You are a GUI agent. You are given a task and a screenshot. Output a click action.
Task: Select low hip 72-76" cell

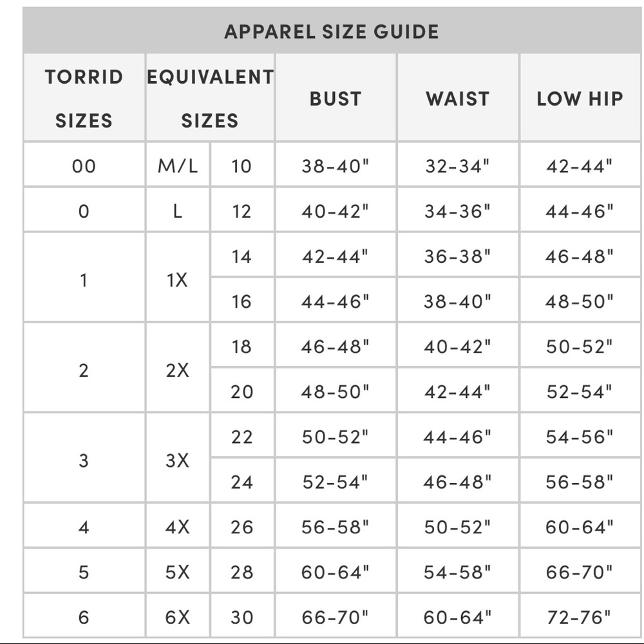(x=580, y=616)
